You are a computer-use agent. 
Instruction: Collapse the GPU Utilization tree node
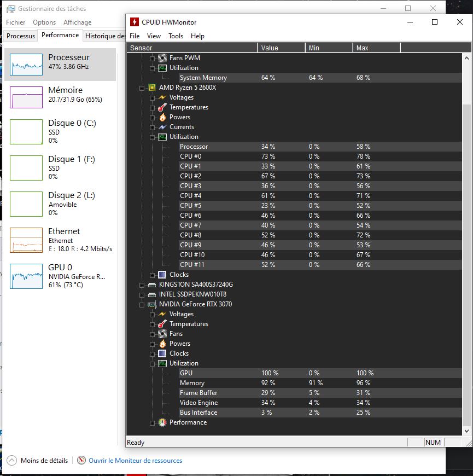tap(153, 363)
